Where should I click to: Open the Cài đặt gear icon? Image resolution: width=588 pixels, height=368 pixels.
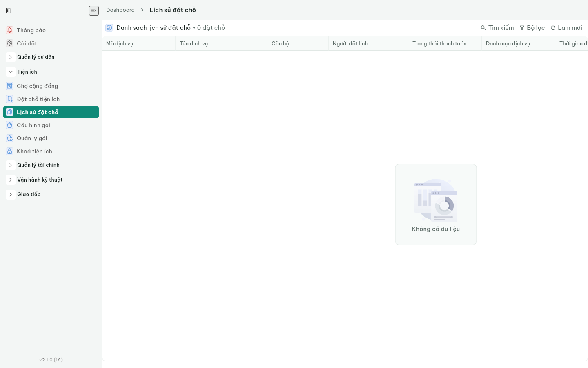point(10,43)
